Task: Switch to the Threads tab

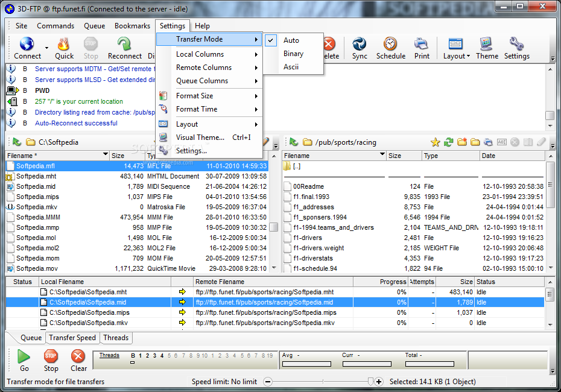Action: 116,338
